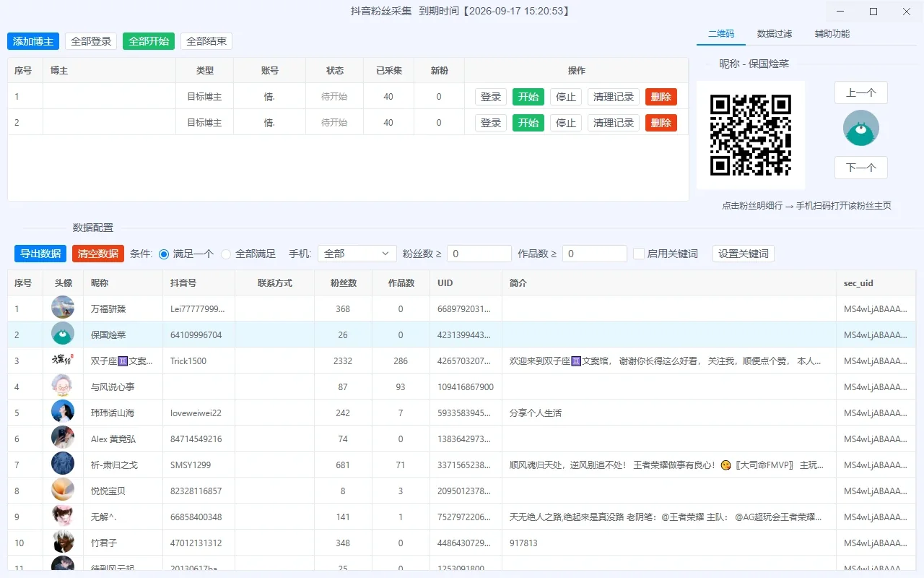The height and width of the screenshot is (578, 924).
Task: Open the 辅助功能 tab
Action: pos(832,33)
